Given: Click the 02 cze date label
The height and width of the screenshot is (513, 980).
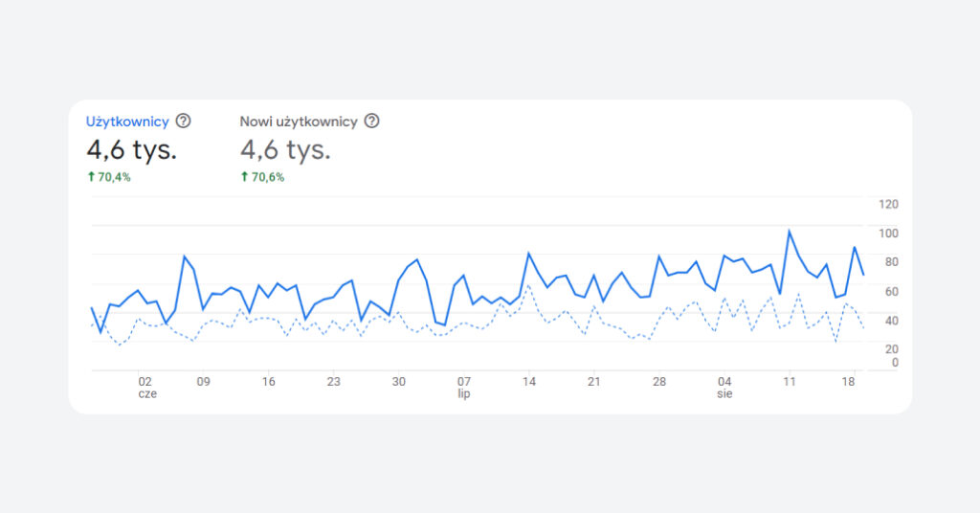Looking at the screenshot, I should point(145,387).
